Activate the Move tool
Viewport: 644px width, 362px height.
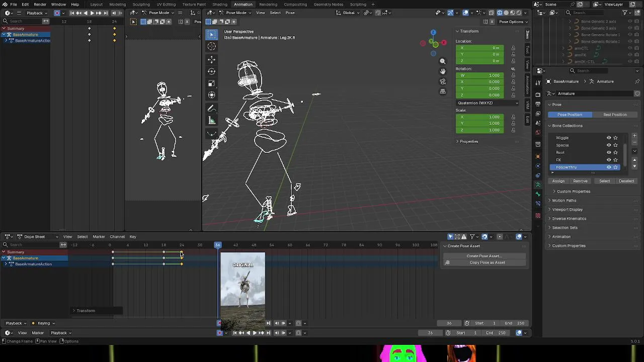click(x=212, y=60)
